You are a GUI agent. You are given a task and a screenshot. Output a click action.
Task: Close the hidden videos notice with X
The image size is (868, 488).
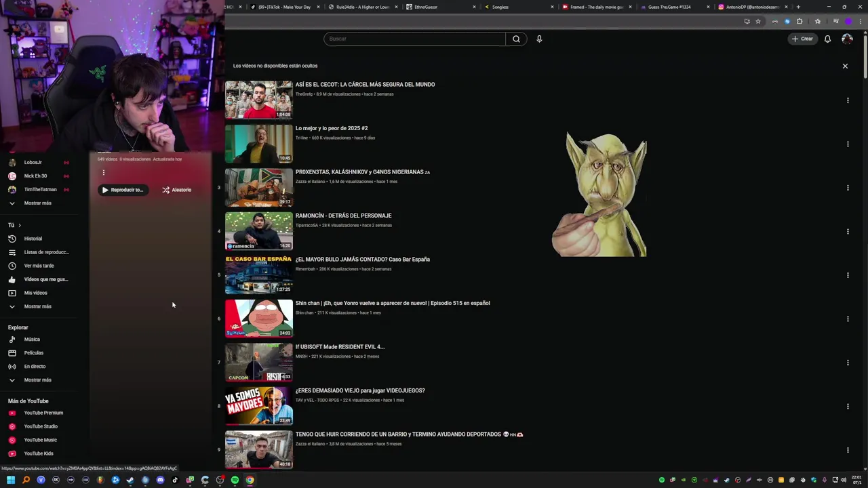[845, 66]
